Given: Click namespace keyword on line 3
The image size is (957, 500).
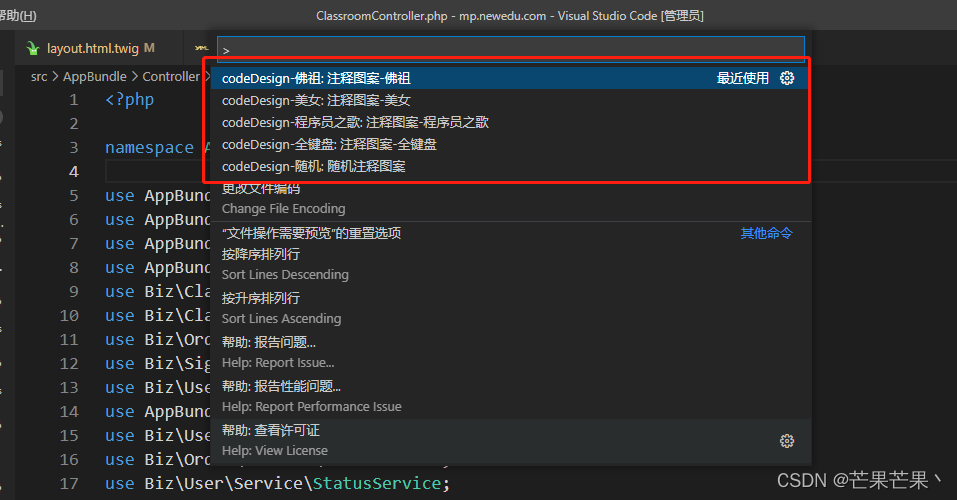Looking at the screenshot, I should click(x=150, y=148).
